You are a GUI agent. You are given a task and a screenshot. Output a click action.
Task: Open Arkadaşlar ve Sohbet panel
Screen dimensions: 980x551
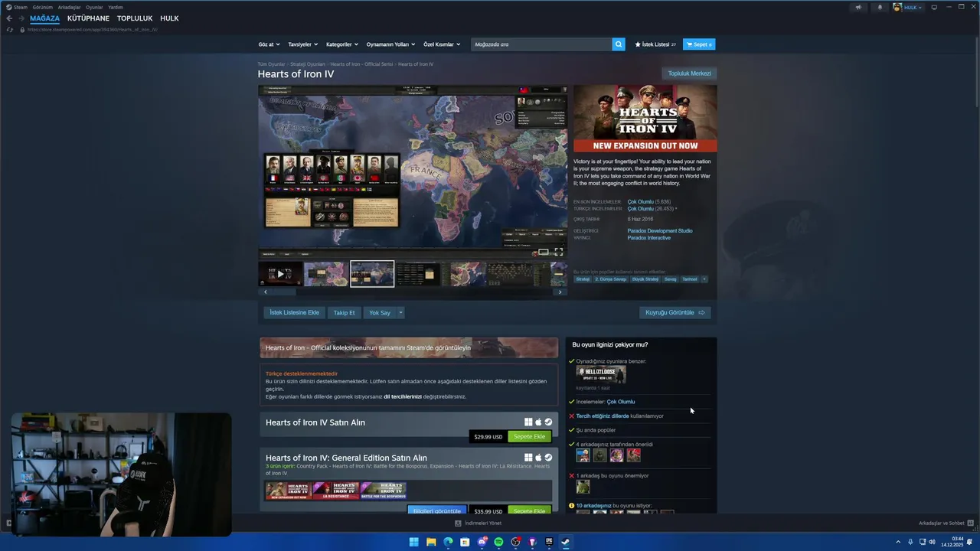tap(945, 523)
